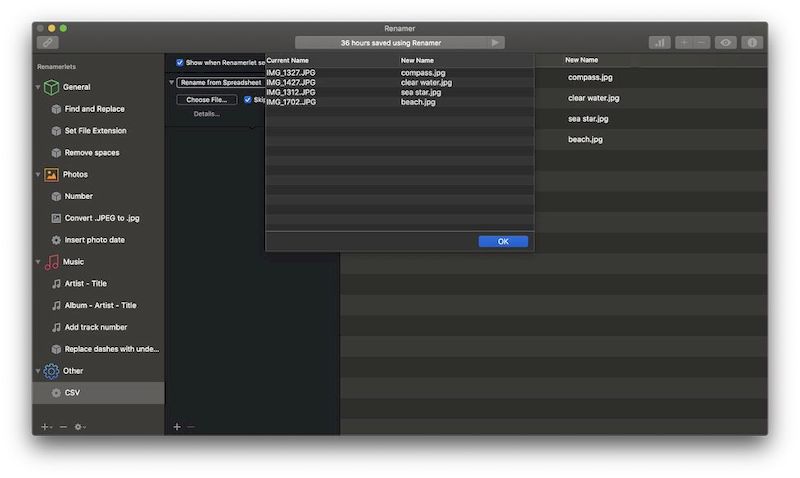
Task: Click the blue Other gear category icon
Action: [x=51, y=371]
